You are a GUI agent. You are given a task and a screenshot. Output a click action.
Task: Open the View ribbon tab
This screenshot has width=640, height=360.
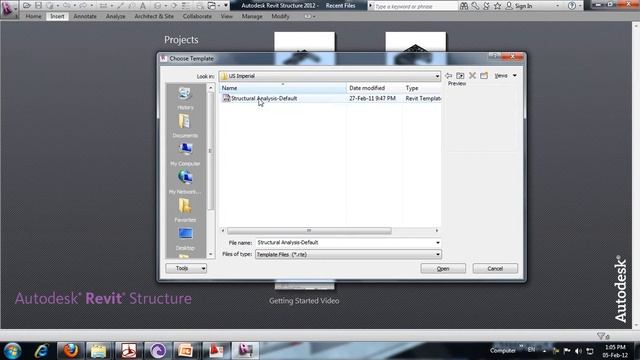click(x=227, y=16)
